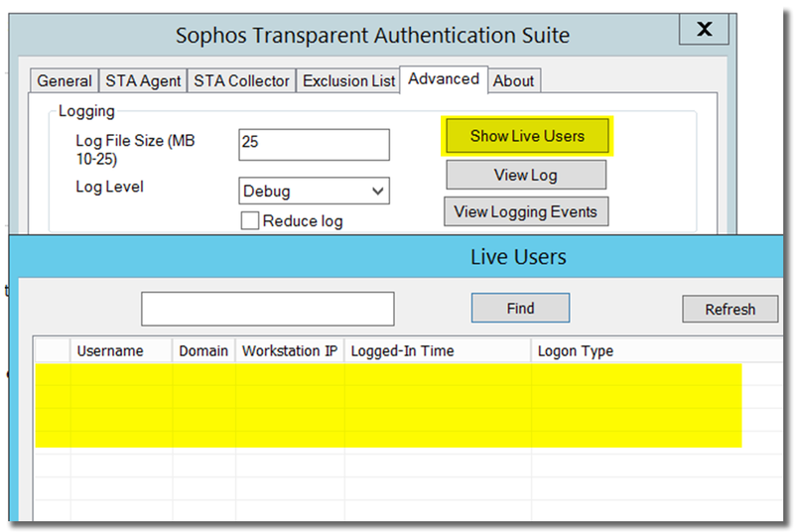Click the View Log button
This screenshot has height=532, width=794.
coord(526,175)
